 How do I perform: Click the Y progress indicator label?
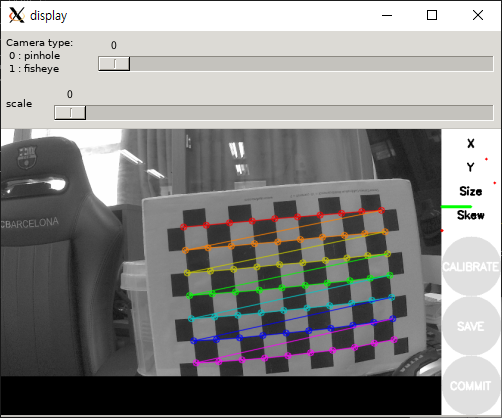click(x=470, y=167)
